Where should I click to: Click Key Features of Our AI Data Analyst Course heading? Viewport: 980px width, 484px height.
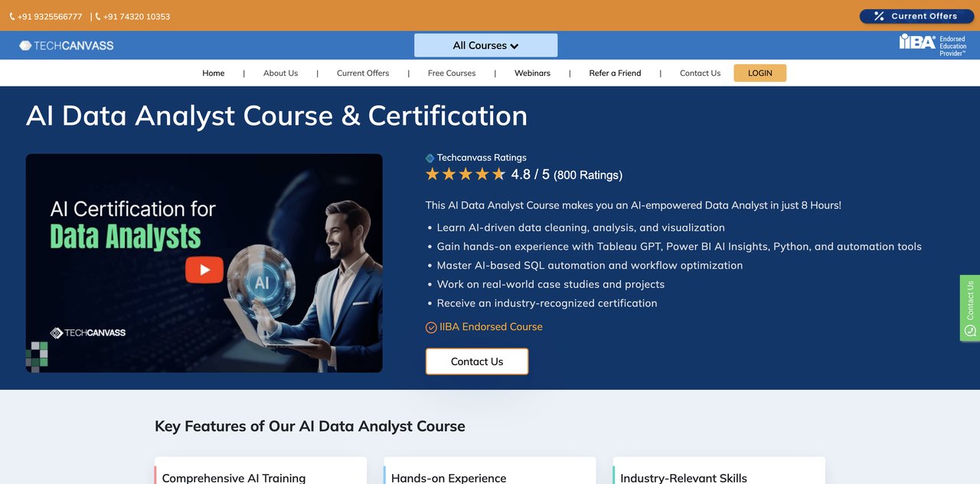pyautogui.click(x=310, y=427)
